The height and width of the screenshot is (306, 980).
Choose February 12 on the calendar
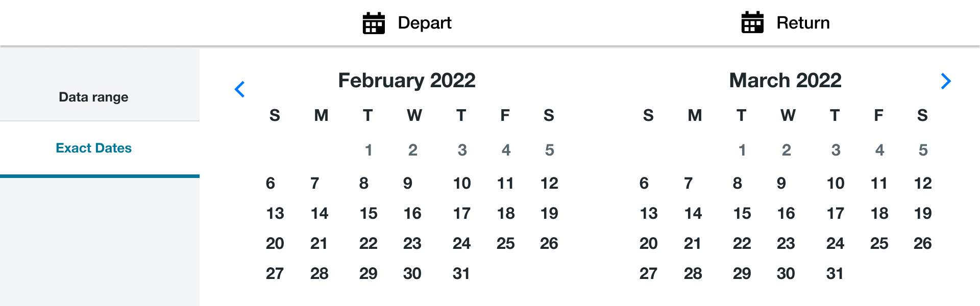tap(549, 183)
